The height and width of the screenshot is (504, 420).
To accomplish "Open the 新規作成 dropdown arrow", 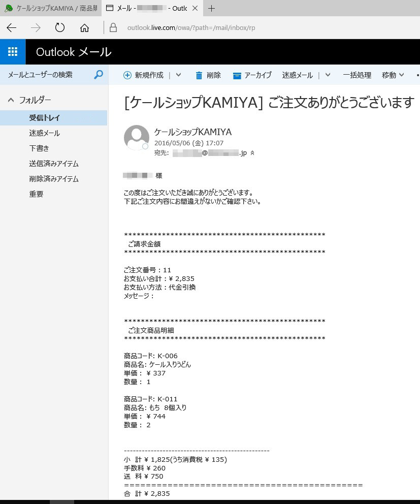I will (x=178, y=75).
